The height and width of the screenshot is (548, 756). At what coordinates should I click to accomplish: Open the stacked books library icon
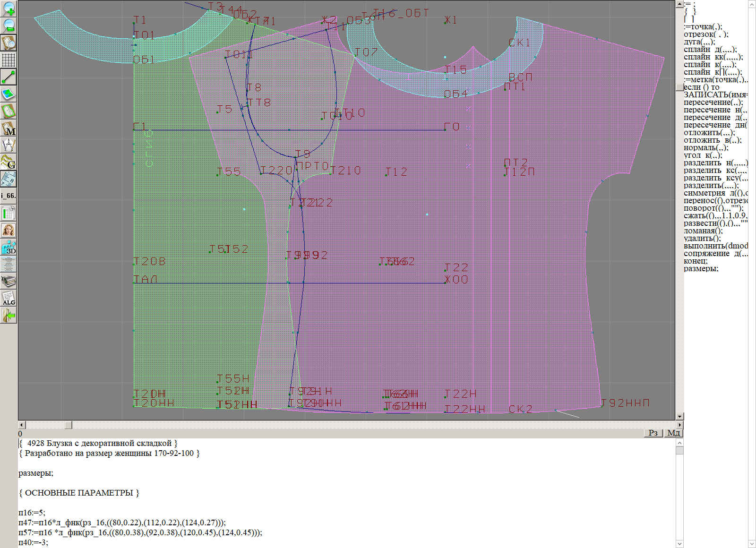click(9, 282)
